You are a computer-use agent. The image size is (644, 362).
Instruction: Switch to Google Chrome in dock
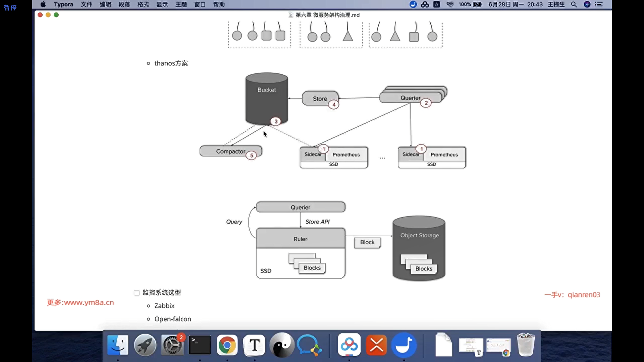(x=227, y=345)
